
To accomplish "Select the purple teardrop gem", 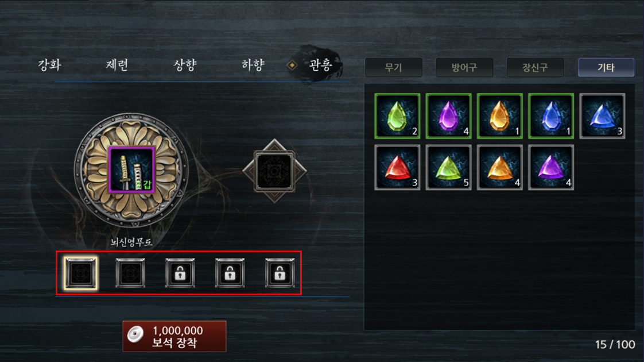I will pyautogui.click(x=448, y=116).
